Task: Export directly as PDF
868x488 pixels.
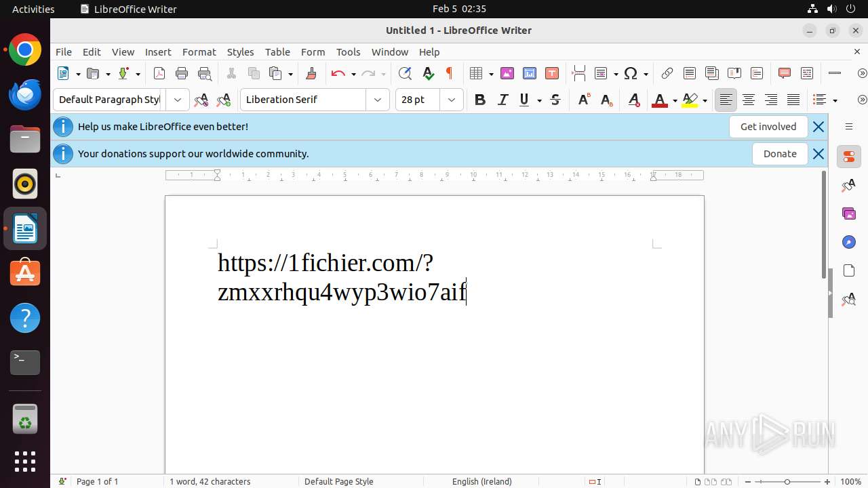Action: (159, 73)
